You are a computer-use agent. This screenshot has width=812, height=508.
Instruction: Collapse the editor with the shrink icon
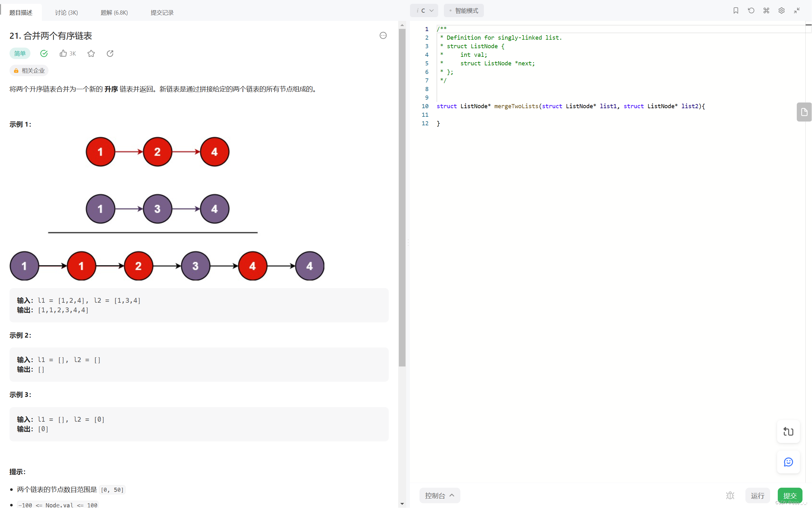(x=797, y=11)
